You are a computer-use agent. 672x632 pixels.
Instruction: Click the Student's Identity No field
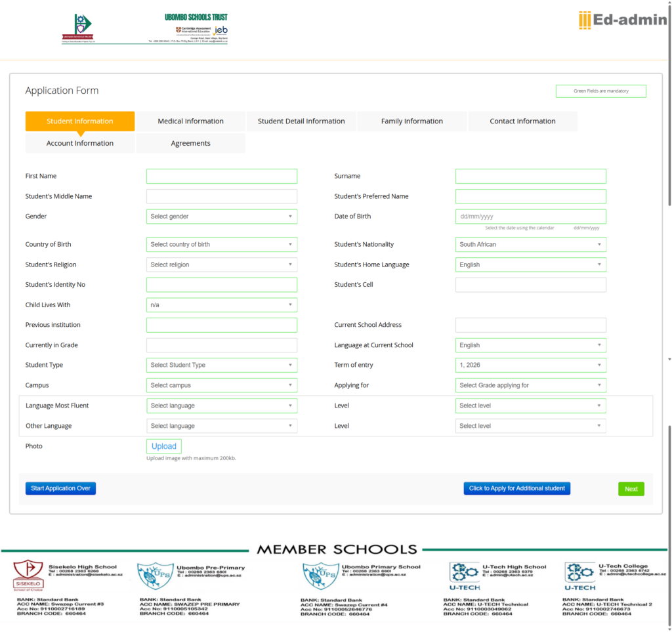pos(222,285)
